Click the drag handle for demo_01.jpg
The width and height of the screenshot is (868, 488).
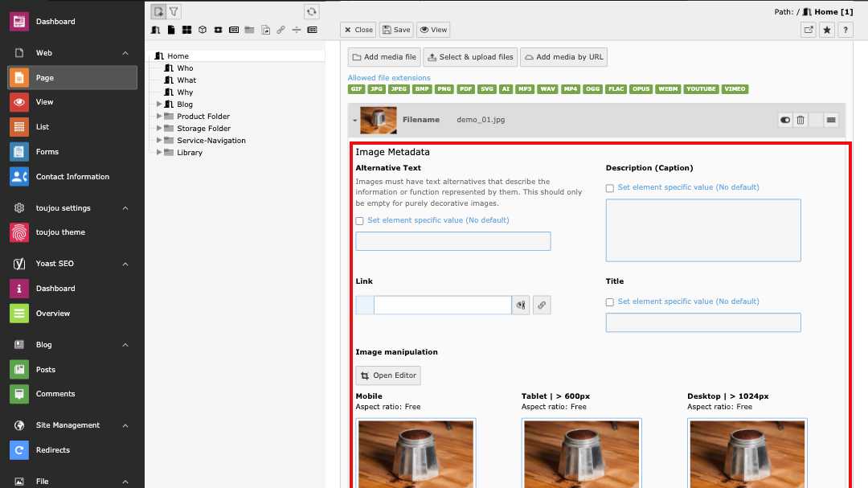click(831, 120)
